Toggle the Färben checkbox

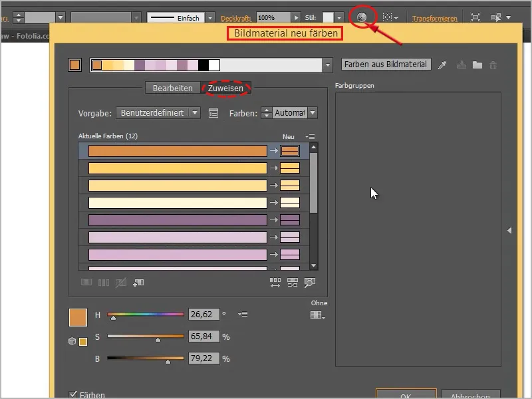(x=72, y=394)
